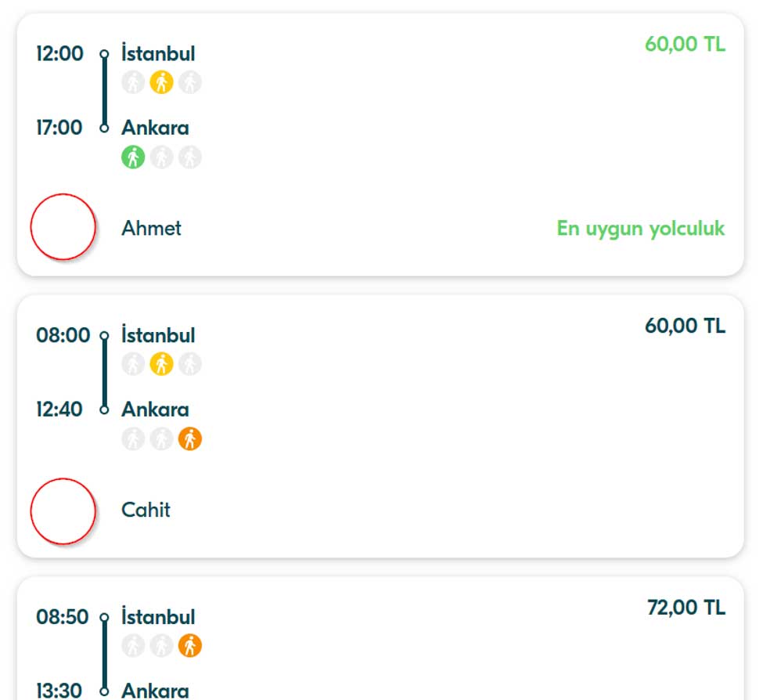The width and height of the screenshot is (763, 700).
Task: Click orange walking icon in the 08:50 ride
Action: (189, 646)
